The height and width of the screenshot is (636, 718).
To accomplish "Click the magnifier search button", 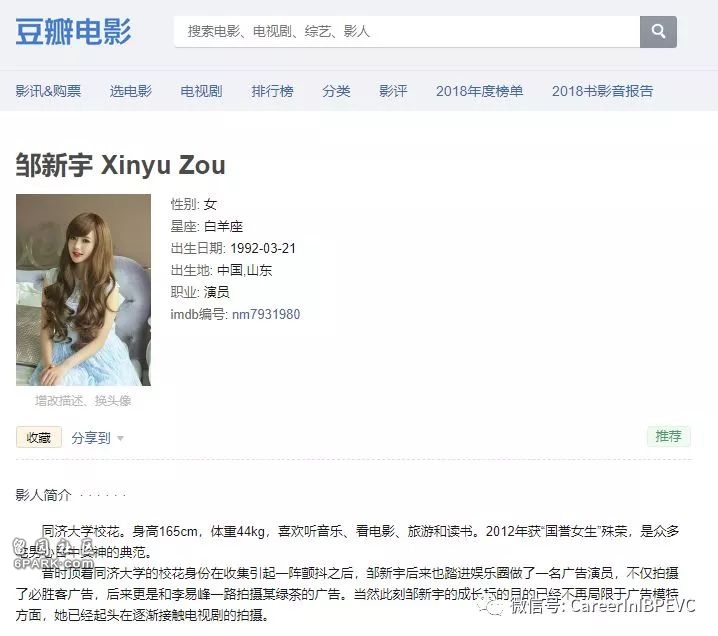I will 658,32.
